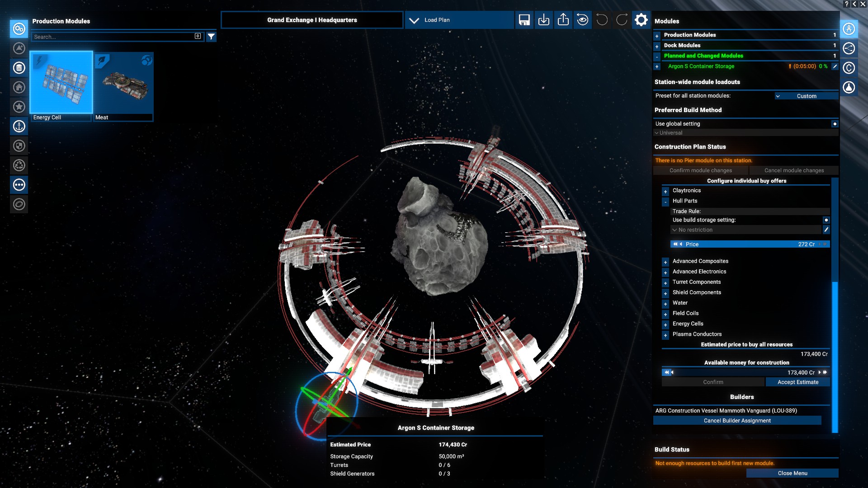
Task: Open help with the question mark icon
Action: pyautogui.click(x=847, y=4)
